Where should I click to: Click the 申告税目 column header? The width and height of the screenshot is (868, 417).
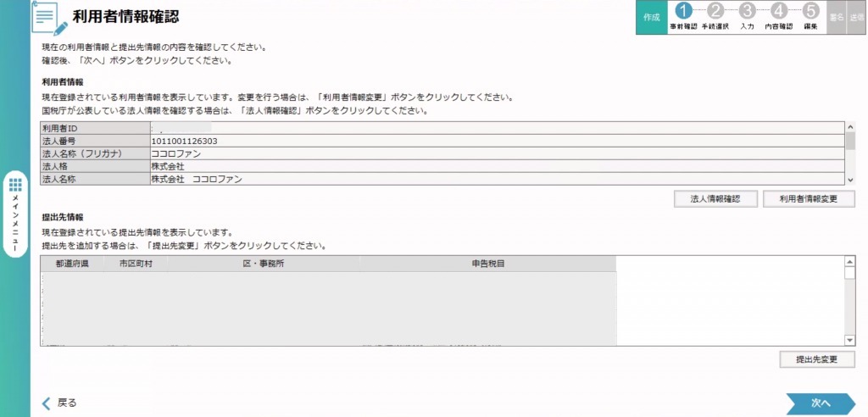click(488, 264)
